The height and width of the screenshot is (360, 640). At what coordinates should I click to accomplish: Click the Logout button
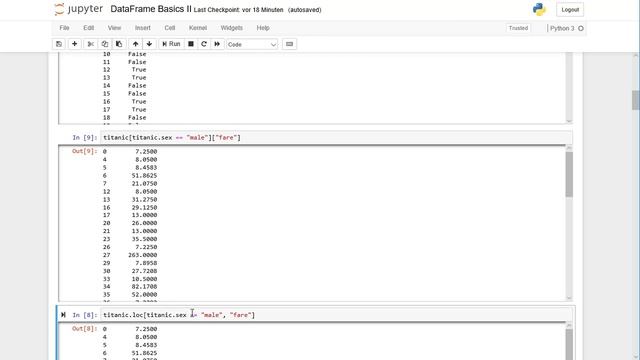pos(570,10)
